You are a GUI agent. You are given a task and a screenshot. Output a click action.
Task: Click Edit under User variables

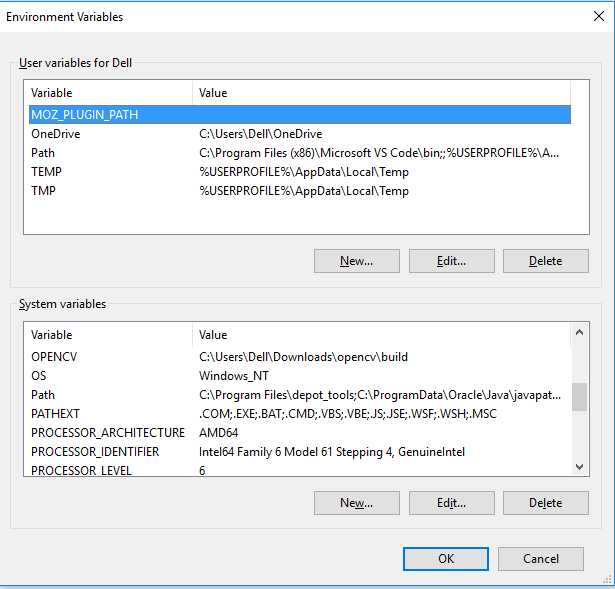[x=451, y=261]
